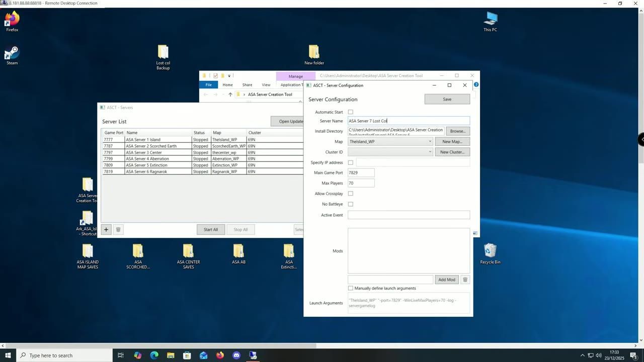Open the Cluster ID dropdown
Image resolution: width=644 pixels, height=362 pixels.
(390, 152)
